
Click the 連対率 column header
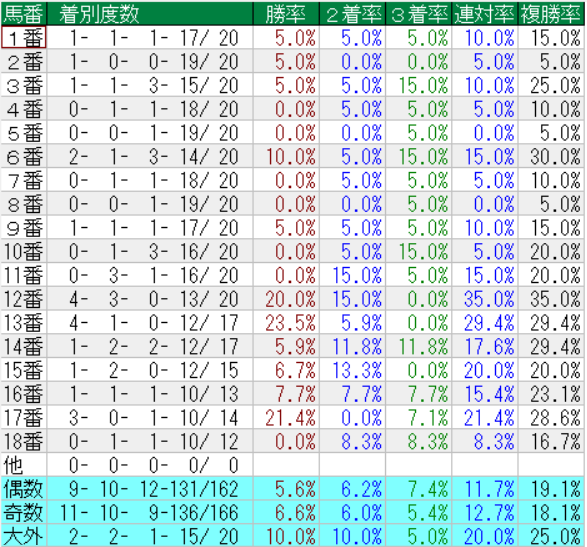coord(485,14)
